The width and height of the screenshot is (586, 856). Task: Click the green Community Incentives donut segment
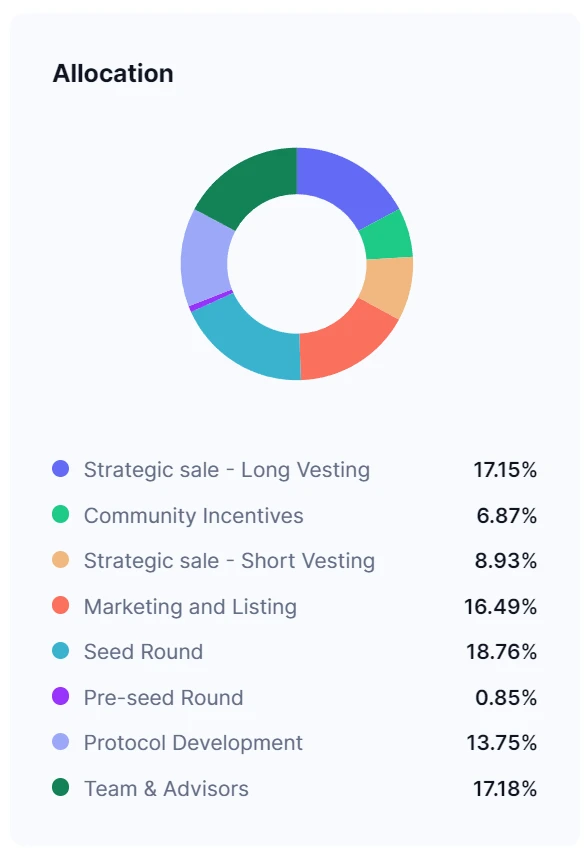pyautogui.click(x=387, y=235)
